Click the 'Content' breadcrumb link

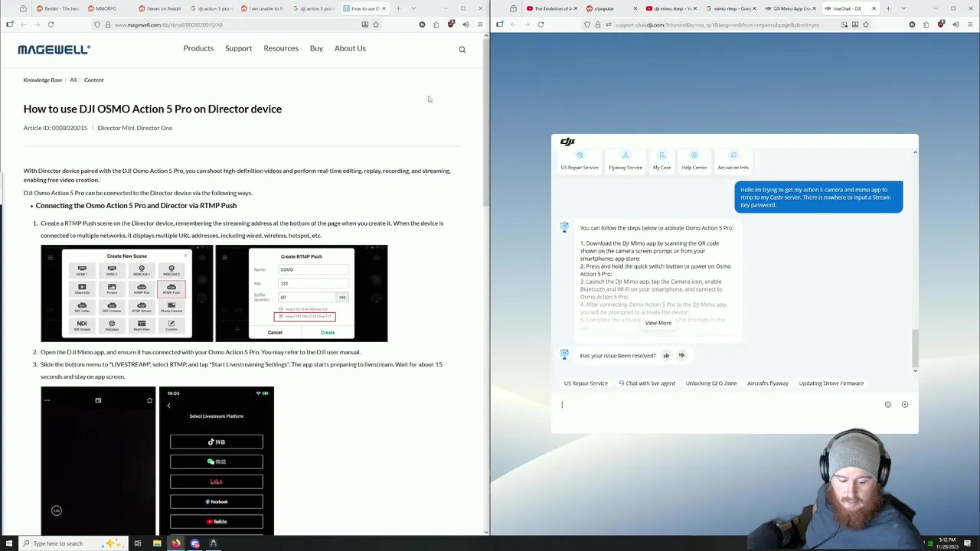[x=93, y=80]
